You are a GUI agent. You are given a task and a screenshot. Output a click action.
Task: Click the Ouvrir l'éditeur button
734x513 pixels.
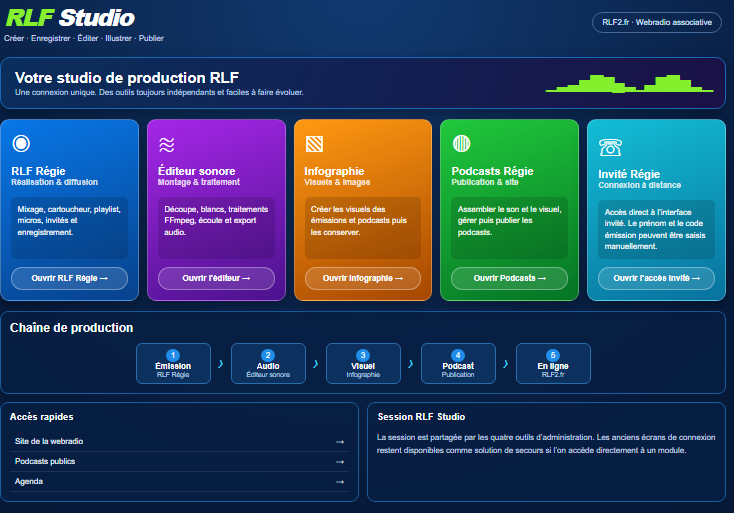click(216, 278)
